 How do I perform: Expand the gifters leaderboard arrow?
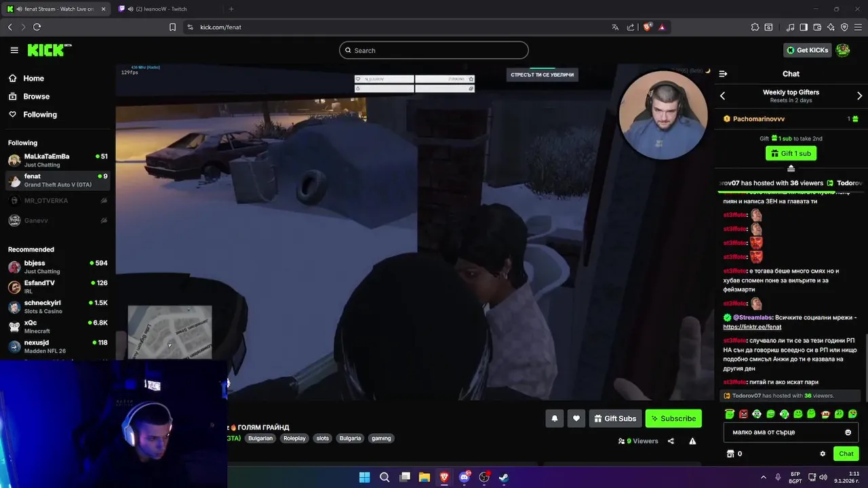pyautogui.click(x=791, y=169)
